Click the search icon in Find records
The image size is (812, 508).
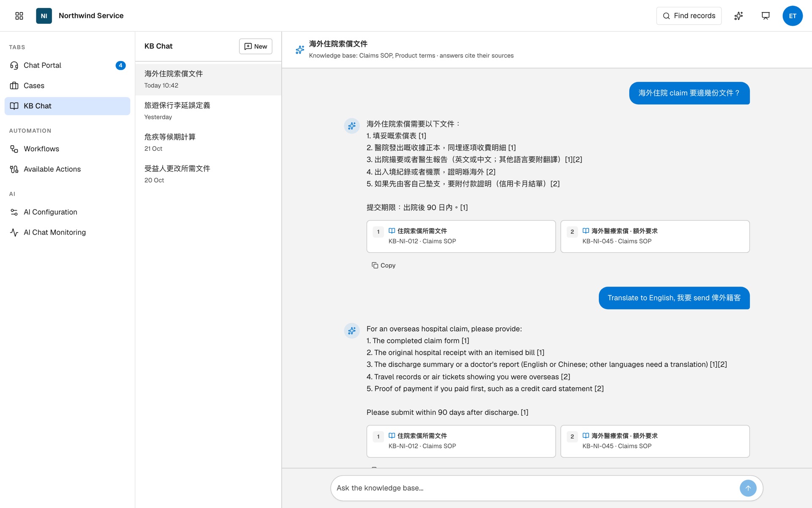pyautogui.click(x=667, y=16)
